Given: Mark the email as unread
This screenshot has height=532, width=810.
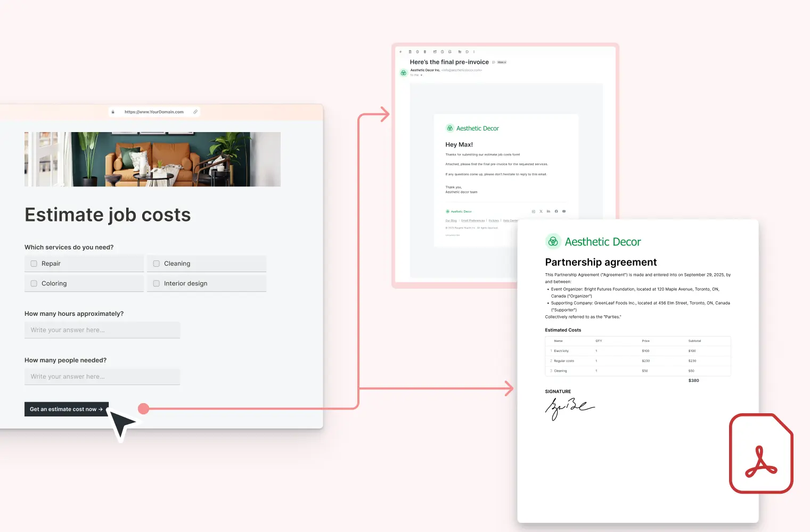Looking at the screenshot, I should click(x=435, y=52).
